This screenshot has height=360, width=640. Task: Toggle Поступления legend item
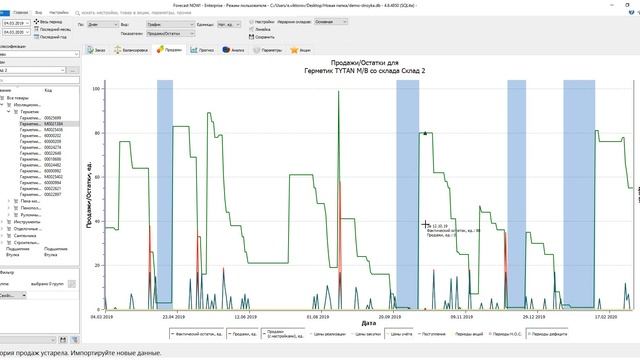point(432,334)
